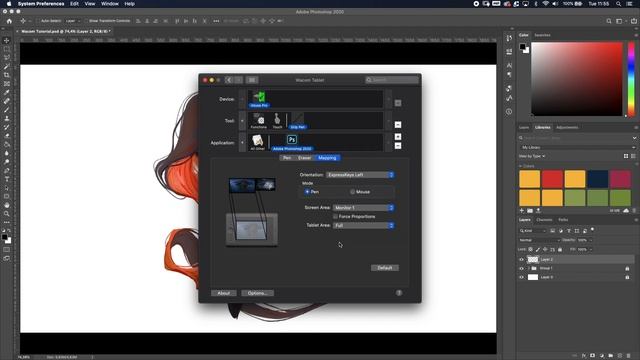Click the foreground color swatch in Color panel

[x=522, y=47]
